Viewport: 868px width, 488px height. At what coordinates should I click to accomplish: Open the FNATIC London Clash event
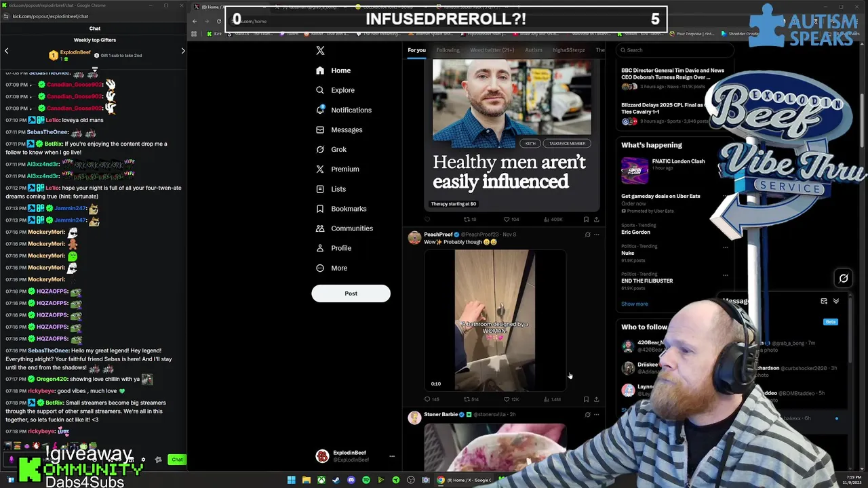coord(675,171)
